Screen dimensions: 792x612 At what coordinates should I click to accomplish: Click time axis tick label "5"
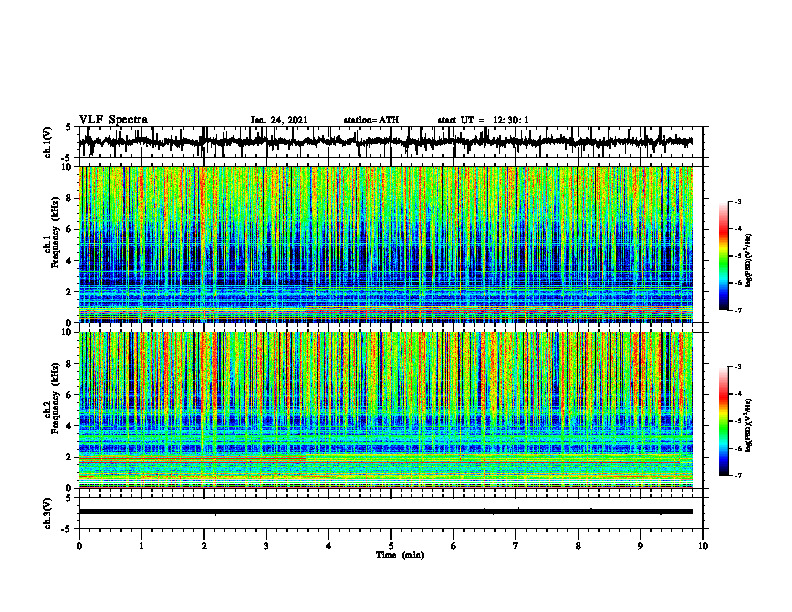click(x=391, y=546)
